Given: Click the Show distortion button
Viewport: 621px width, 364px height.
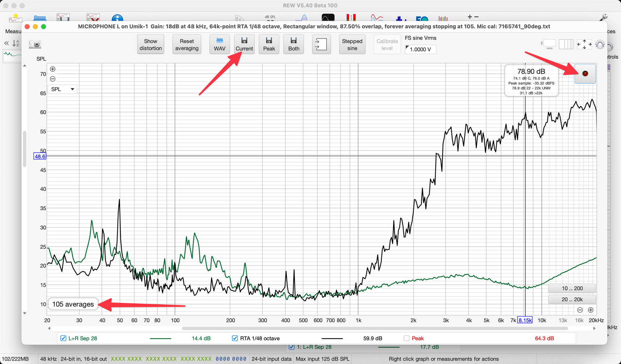Looking at the screenshot, I should coord(151,44).
